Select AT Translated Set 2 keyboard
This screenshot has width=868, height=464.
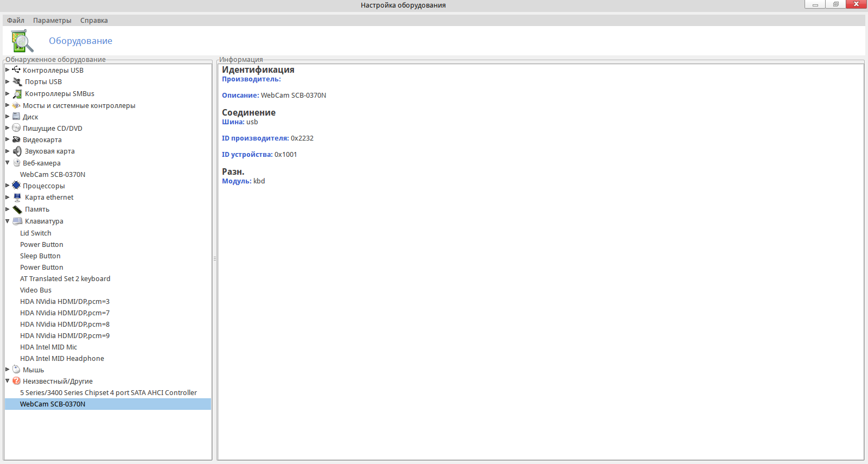65,278
